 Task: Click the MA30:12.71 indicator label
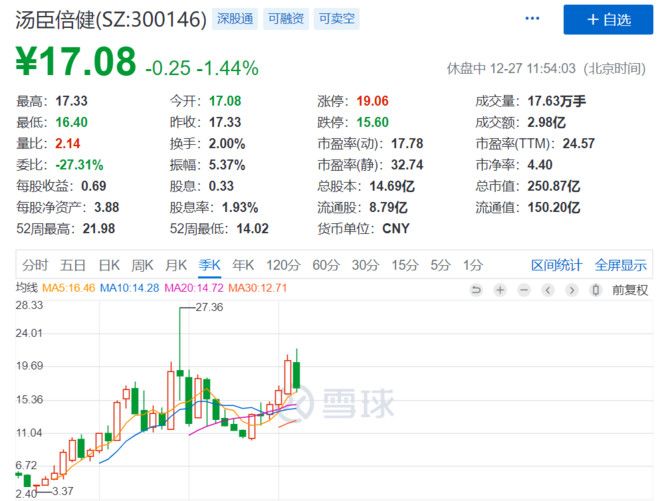tap(258, 288)
